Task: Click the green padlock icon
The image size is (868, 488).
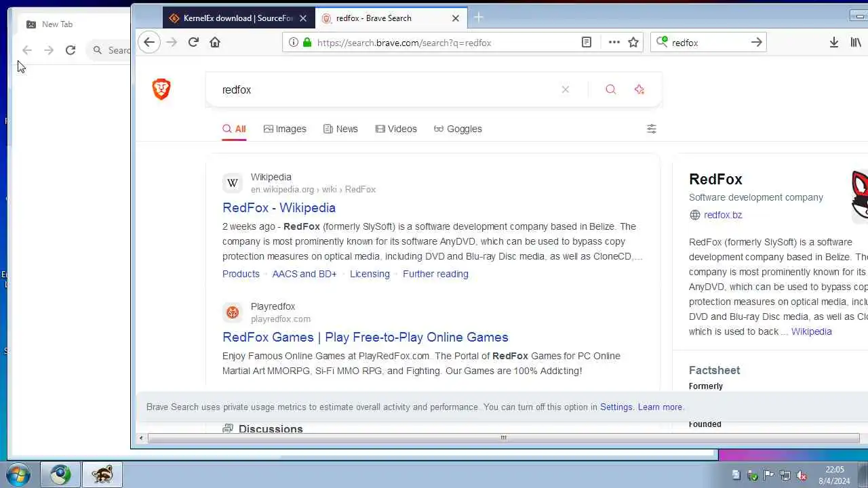Action: click(x=307, y=42)
